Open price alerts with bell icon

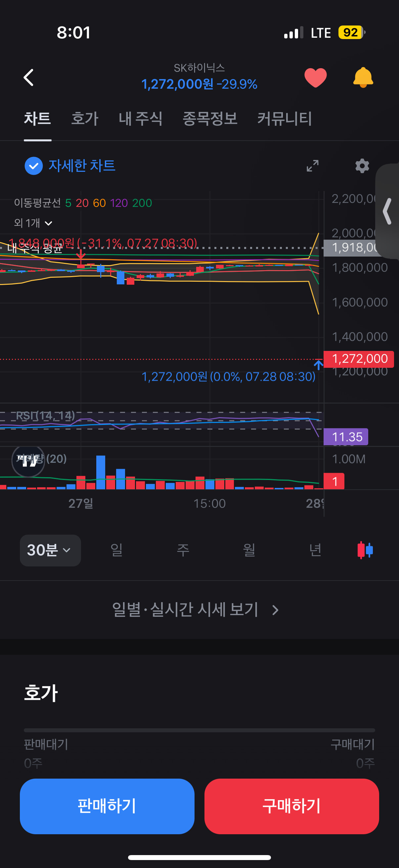point(363,77)
